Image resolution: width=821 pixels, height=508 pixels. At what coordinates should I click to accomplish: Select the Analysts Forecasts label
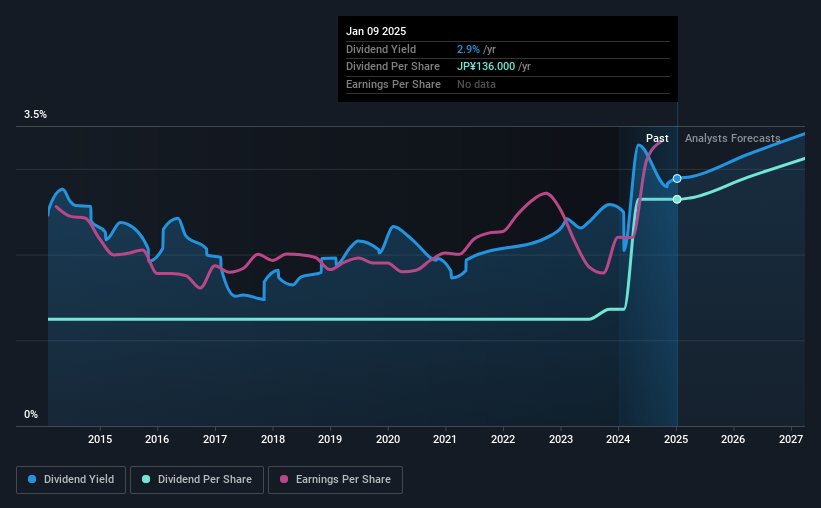tap(733, 138)
